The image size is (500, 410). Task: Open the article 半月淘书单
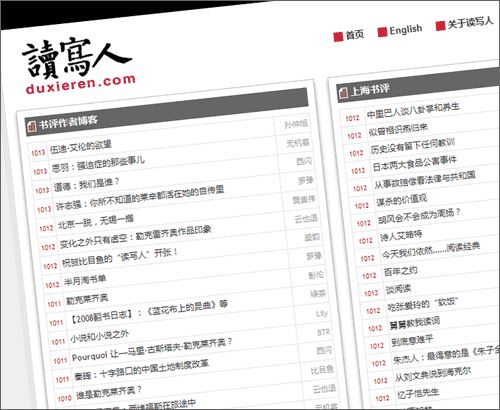tap(85, 280)
